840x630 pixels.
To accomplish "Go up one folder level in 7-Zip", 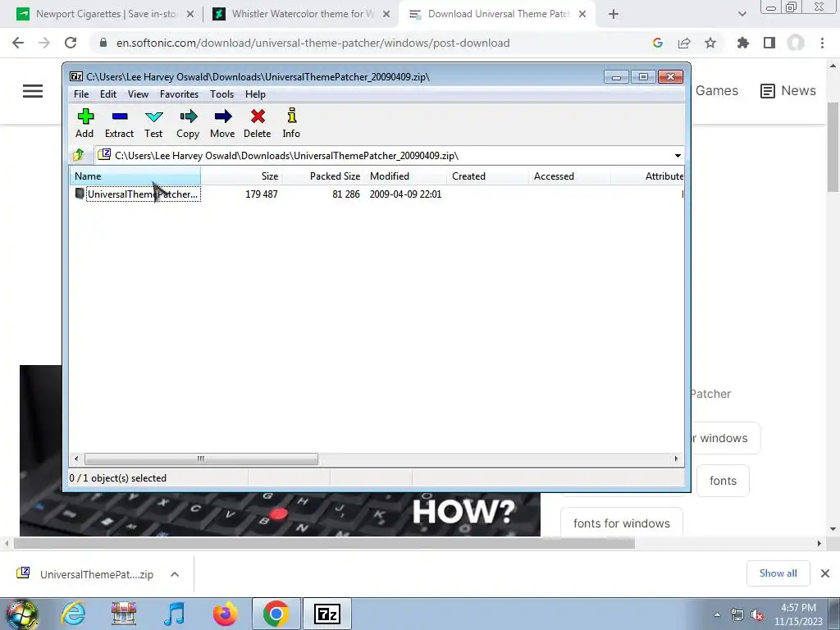I will [x=78, y=155].
